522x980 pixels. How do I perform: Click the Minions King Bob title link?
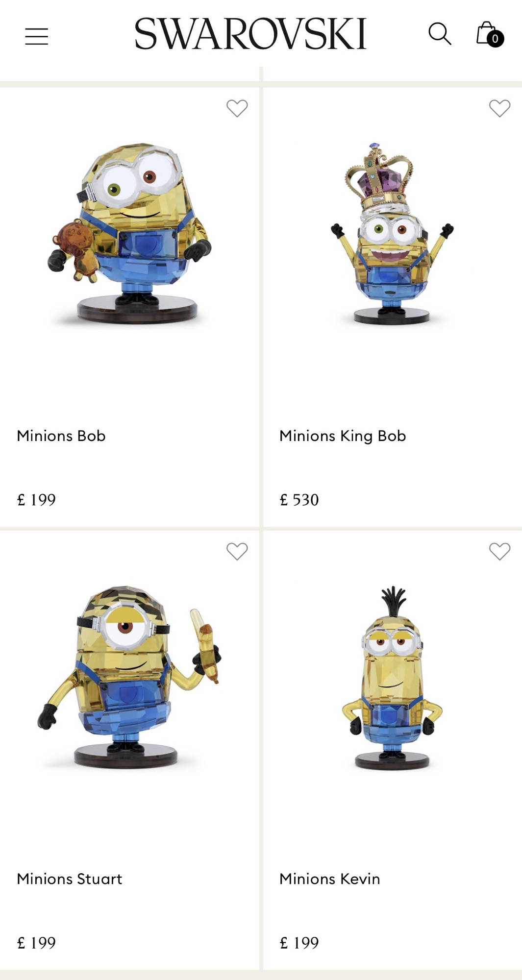tap(343, 436)
